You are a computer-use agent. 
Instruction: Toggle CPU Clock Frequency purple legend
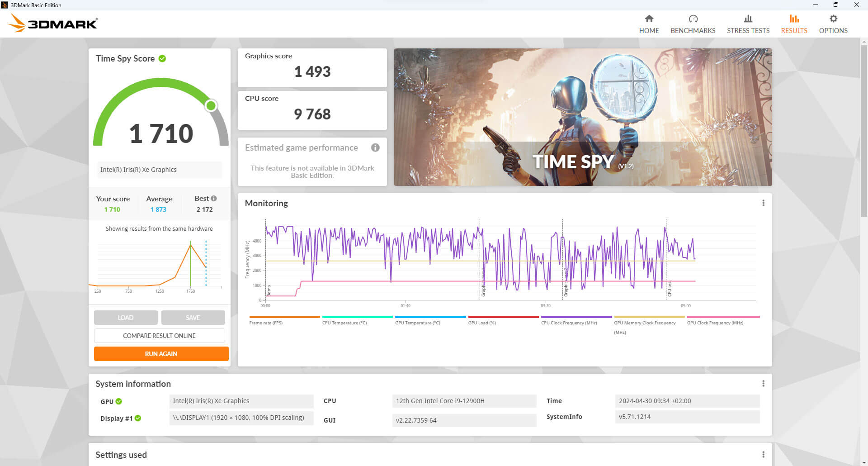point(576,317)
